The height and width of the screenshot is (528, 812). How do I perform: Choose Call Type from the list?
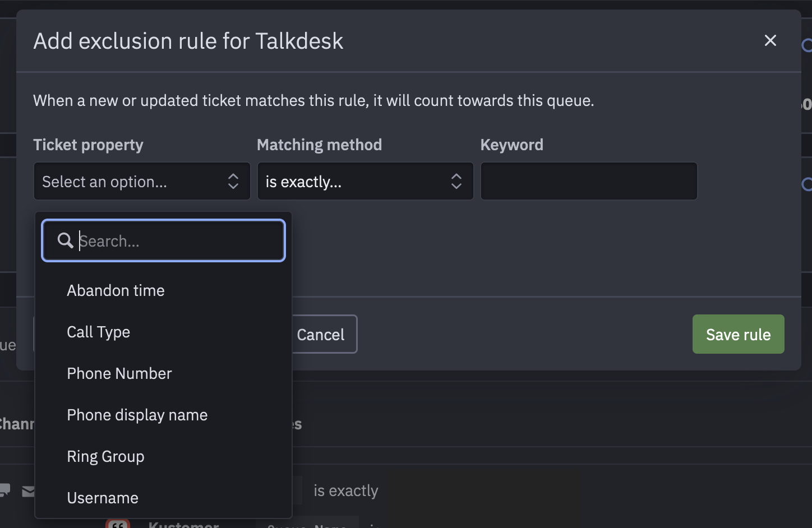pos(163,332)
